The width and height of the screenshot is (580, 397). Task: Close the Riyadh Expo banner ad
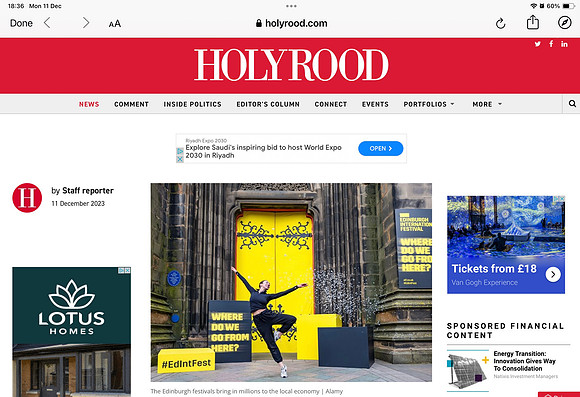pyautogui.click(x=180, y=159)
